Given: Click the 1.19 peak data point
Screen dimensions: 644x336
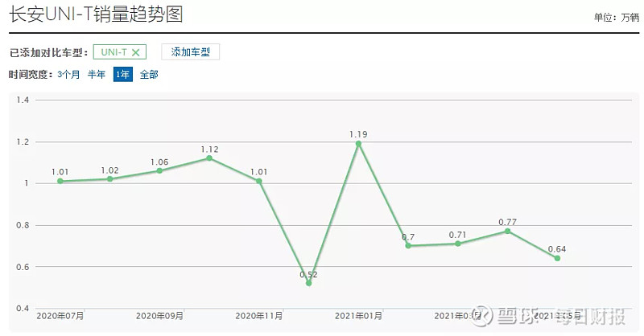Looking at the screenshot, I should [x=358, y=144].
